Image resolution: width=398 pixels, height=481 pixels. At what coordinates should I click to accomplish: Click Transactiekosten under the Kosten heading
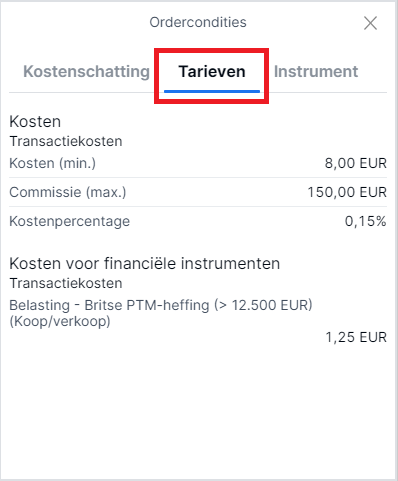pos(66,141)
